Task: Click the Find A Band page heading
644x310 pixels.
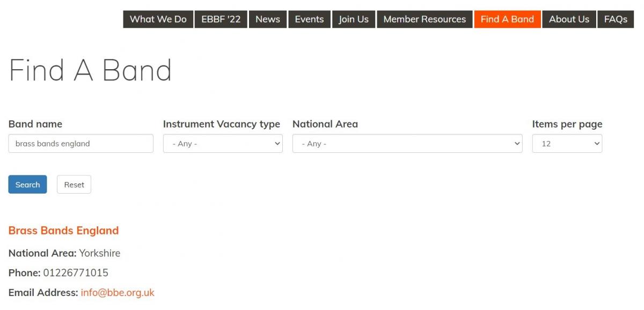Action: click(90, 70)
